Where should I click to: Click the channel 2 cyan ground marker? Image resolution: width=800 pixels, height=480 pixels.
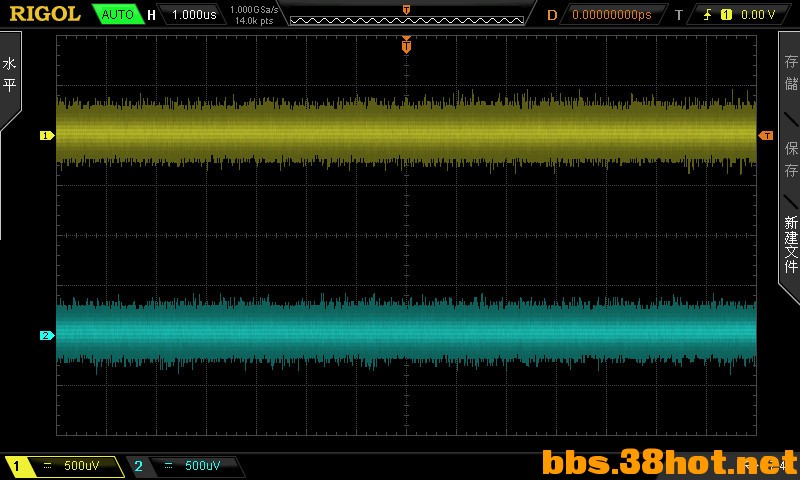[x=47, y=336]
